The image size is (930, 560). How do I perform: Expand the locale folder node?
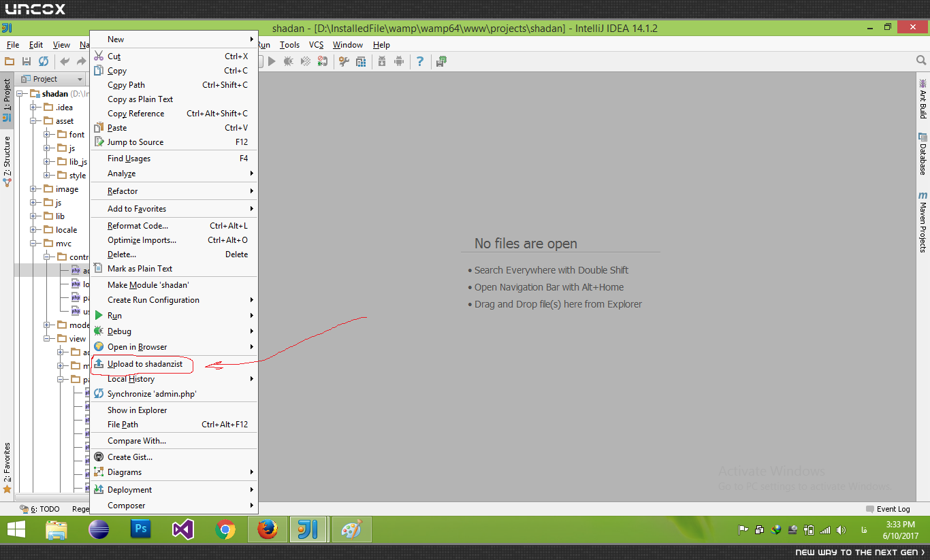33,230
